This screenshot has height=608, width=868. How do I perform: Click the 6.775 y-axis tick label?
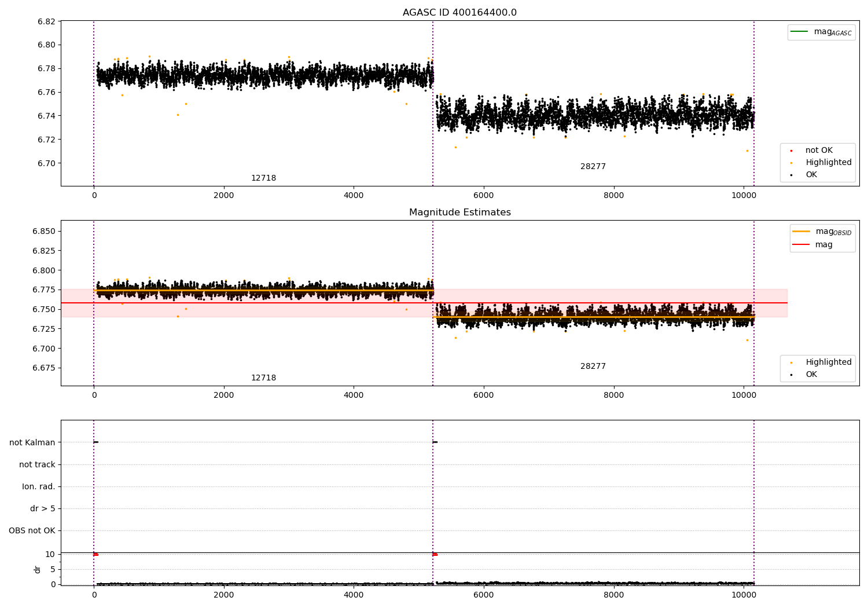(x=44, y=290)
